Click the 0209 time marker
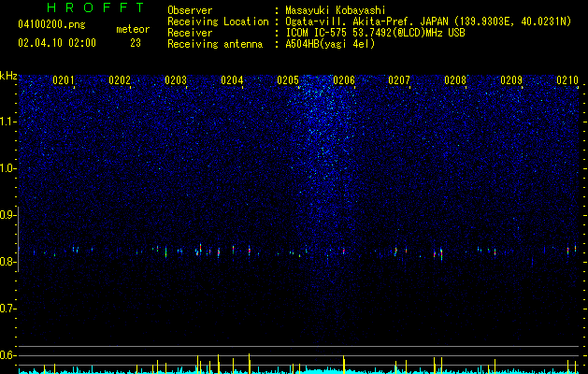The height and width of the screenshot is (374, 588). click(x=511, y=80)
